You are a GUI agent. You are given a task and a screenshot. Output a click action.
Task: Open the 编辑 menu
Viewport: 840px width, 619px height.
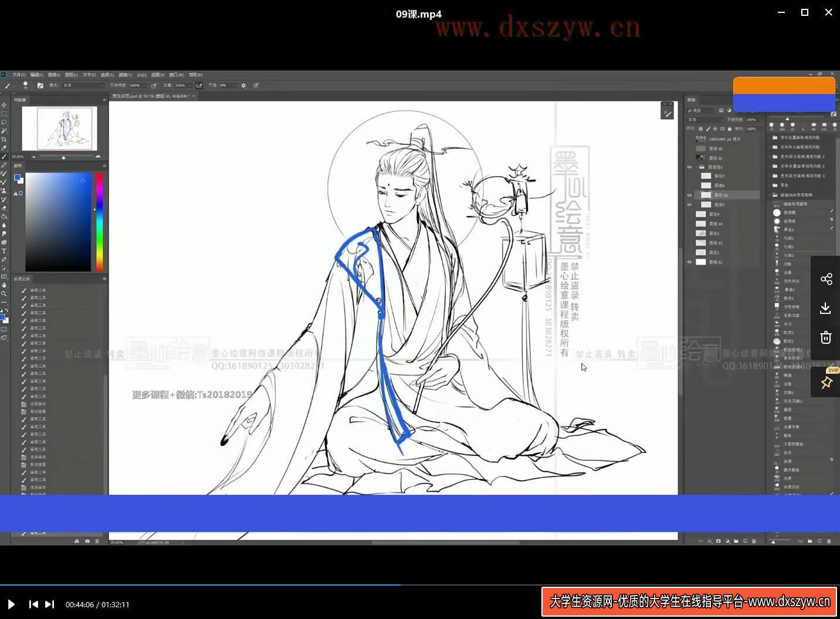tap(36, 75)
